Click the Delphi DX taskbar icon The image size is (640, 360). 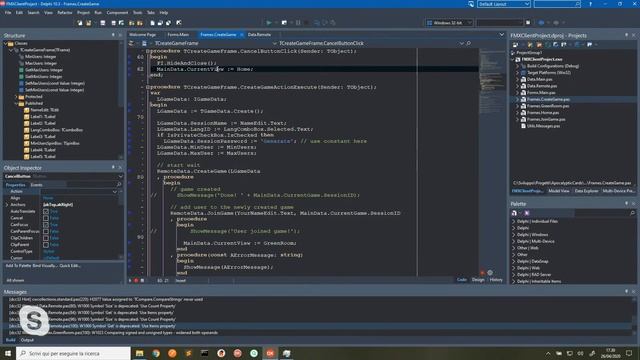point(270,353)
